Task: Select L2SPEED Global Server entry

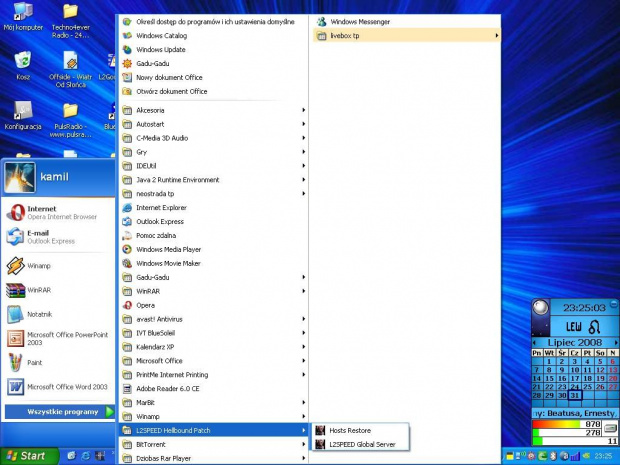Action: click(361, 444)
